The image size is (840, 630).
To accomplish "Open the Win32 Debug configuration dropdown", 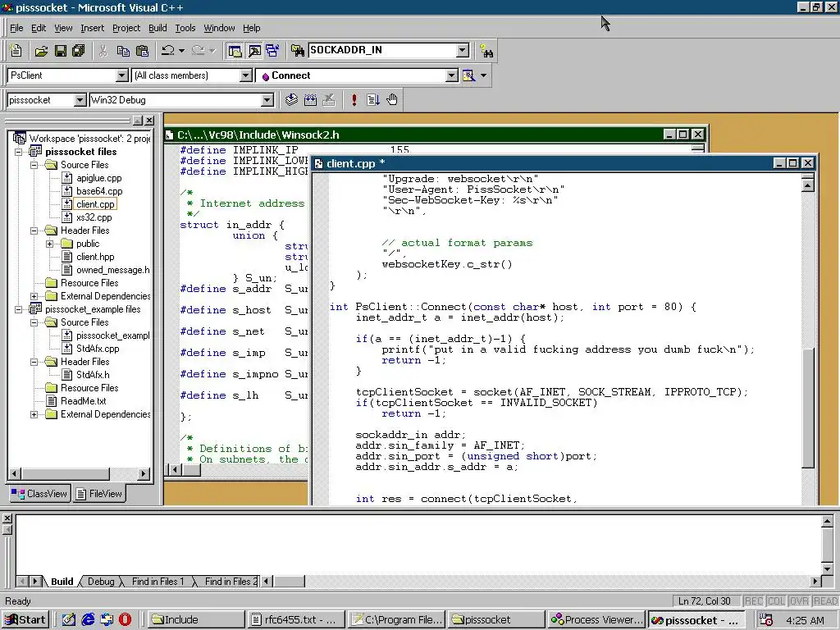I will (x=267, y=100).
